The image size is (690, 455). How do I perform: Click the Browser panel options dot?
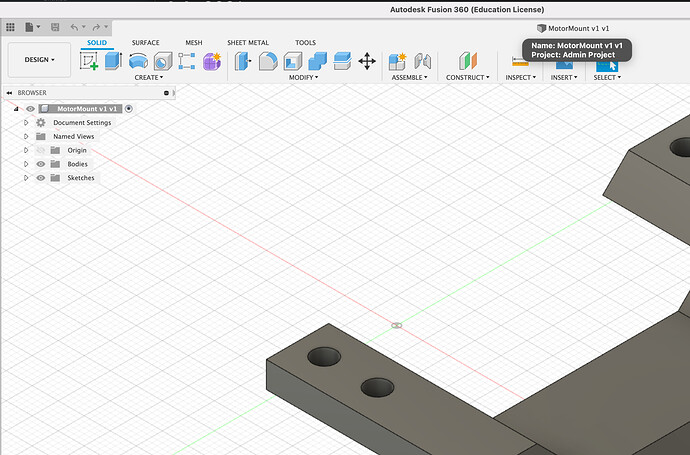[x=166, y=93]
